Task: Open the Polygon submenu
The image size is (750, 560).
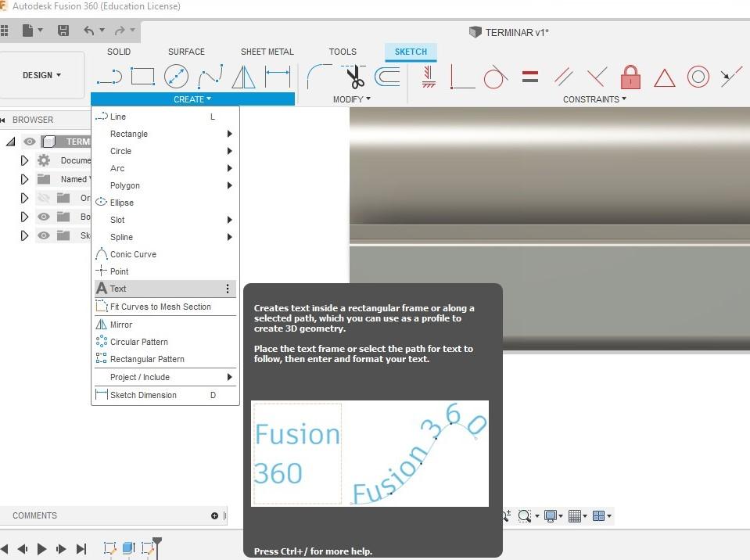Action: click(166, 185)
